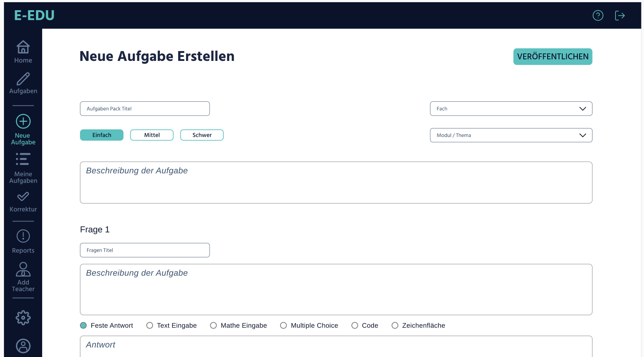
Task: Focus the Aufgaben Pack Titel field
Action: pyautogui.click(x=145, y=108)
